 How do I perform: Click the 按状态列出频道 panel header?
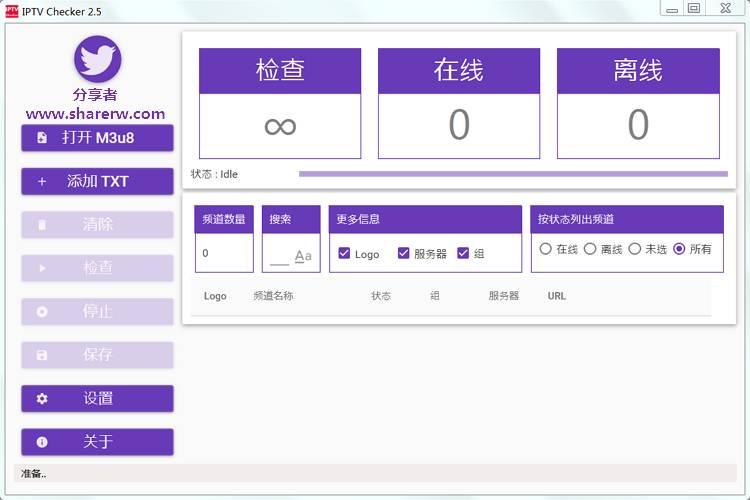627,219
